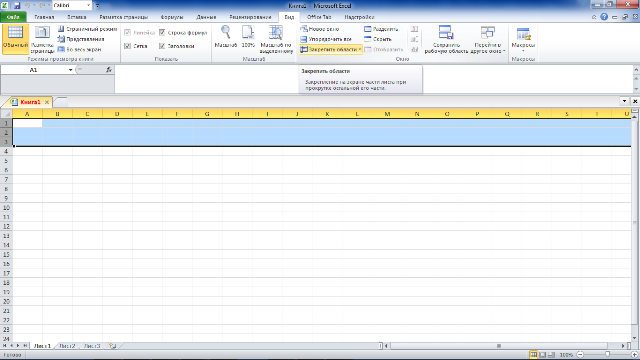Toggle the Строка формул formula bar checkbox
The width and height of the screenshot is (640, 360).
(x=162, y=32)
